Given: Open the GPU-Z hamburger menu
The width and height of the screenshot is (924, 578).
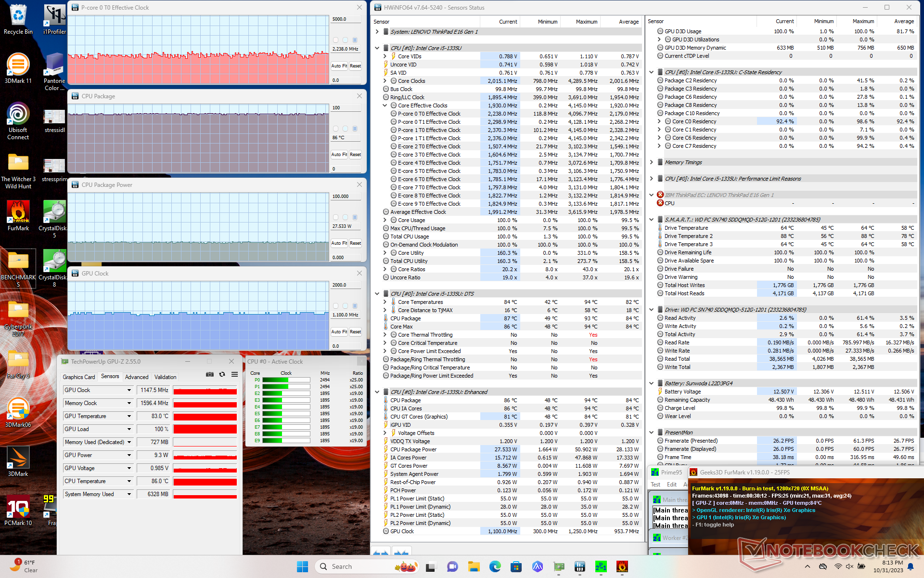Looking at the screenshot, I should (234, 374).
